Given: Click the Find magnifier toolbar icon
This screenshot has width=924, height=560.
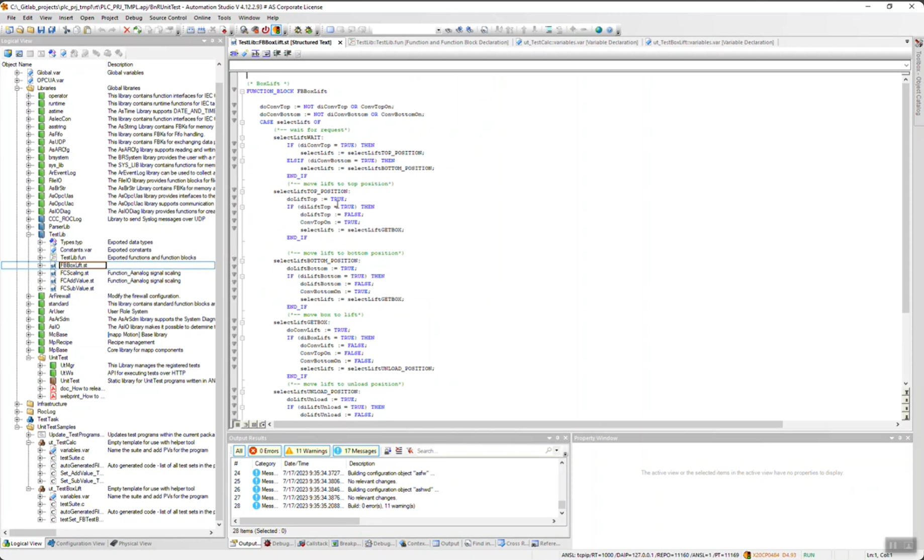Looking at the screenshot, I should click(x=244, y=30).
